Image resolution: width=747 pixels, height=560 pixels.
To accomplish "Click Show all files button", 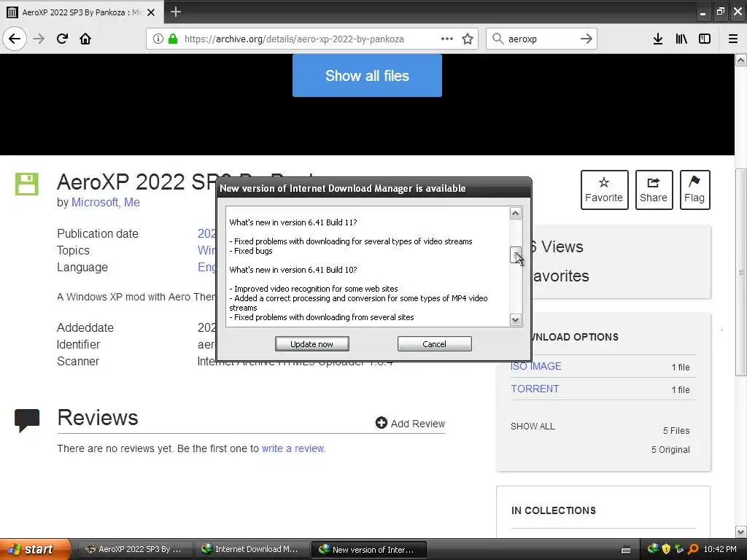I will [x=367, y=75].
